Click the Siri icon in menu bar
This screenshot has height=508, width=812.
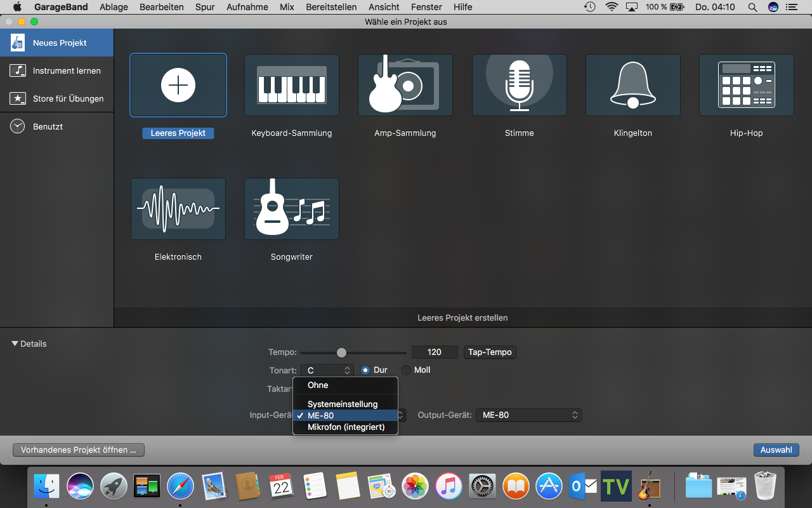point(773,7)
